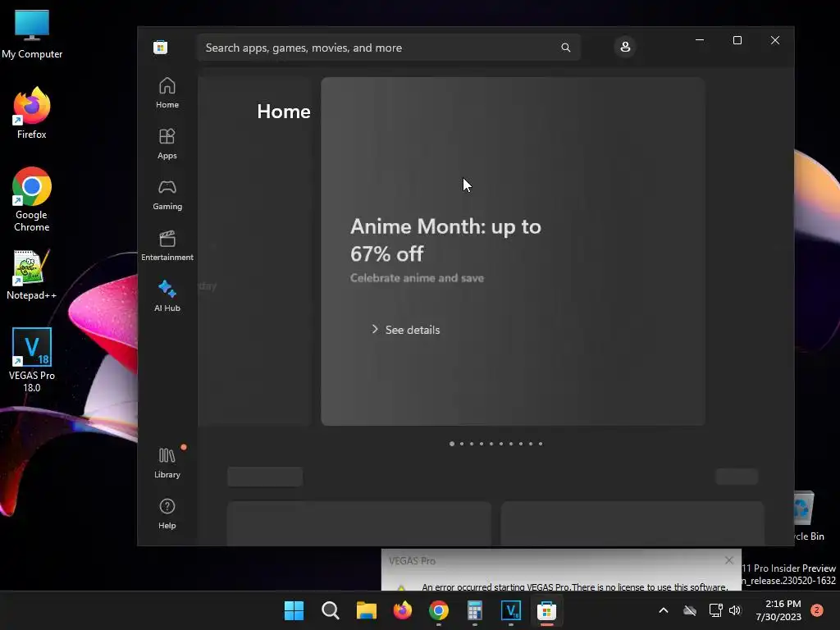The image size is (840, 630).
Task: Close the Microsoft Store window
Action: (774, 40)
